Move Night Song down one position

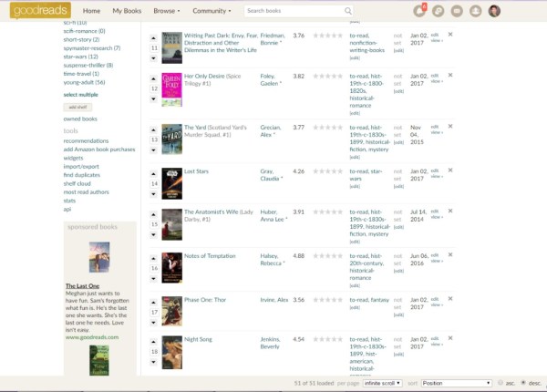(153, 362)
